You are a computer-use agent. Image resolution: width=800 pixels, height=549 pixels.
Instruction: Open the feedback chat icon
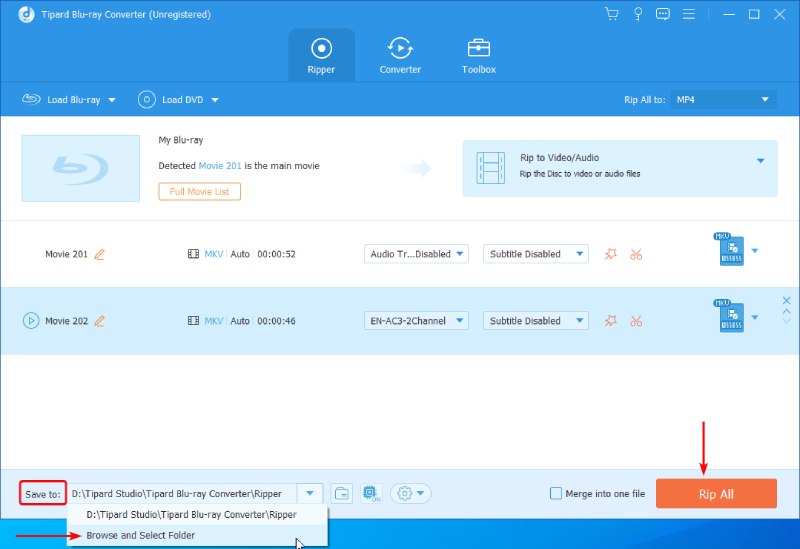[663, 14]
